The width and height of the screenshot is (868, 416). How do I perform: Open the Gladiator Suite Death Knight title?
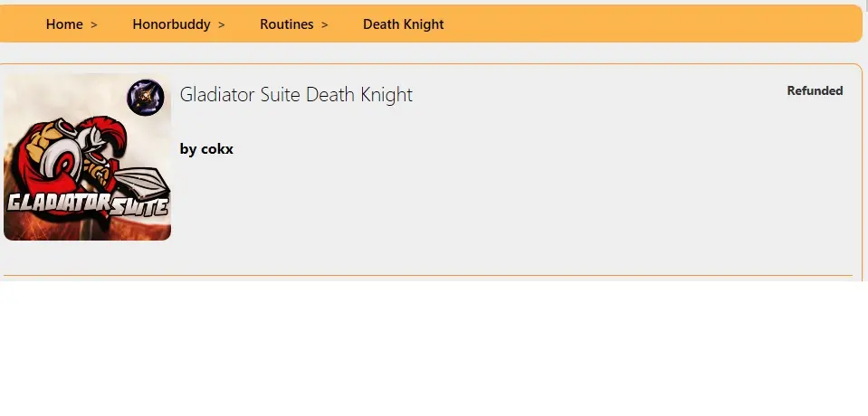(296, 94)
